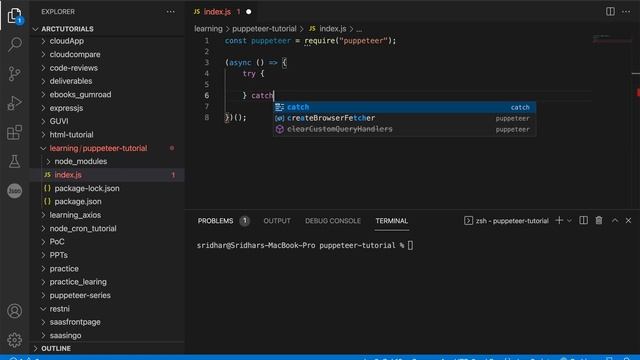640x360 pixels.
Task: Select createBrowserFetcher suggestion
Action: (x=404, y=118)
